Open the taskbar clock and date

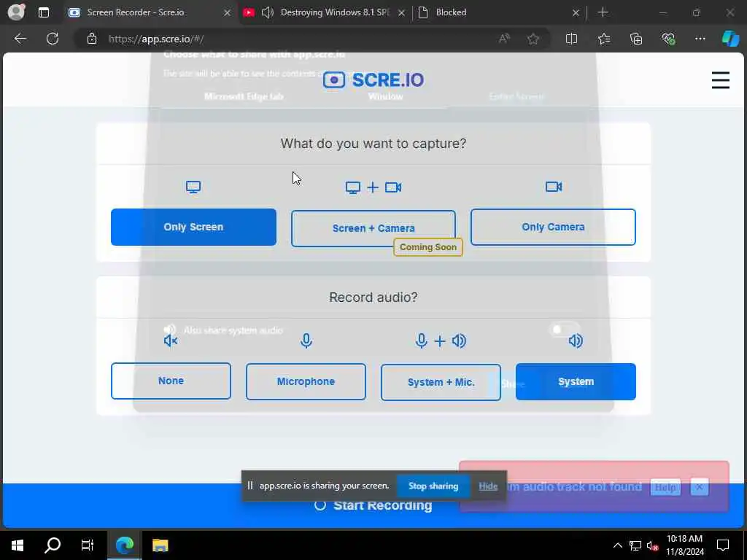pyautogui.click(x=684, y=545)
